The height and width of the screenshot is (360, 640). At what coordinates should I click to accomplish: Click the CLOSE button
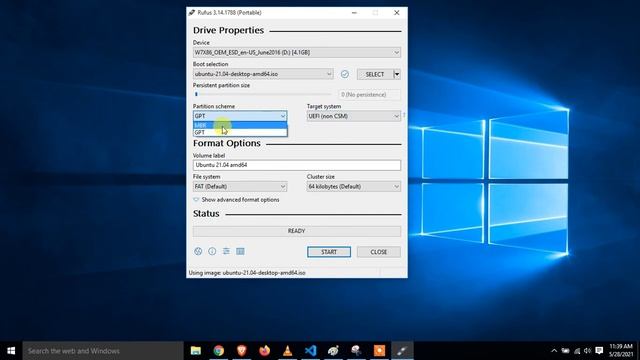pyautogui.click(x=379, y=252)
